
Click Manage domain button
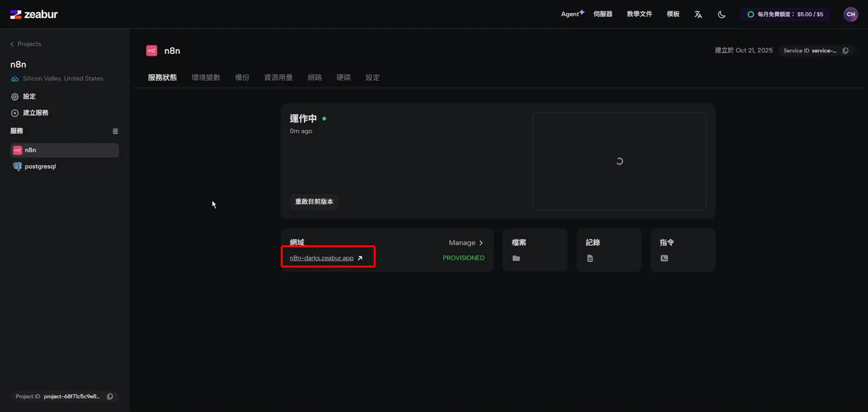tap(466, 242)
